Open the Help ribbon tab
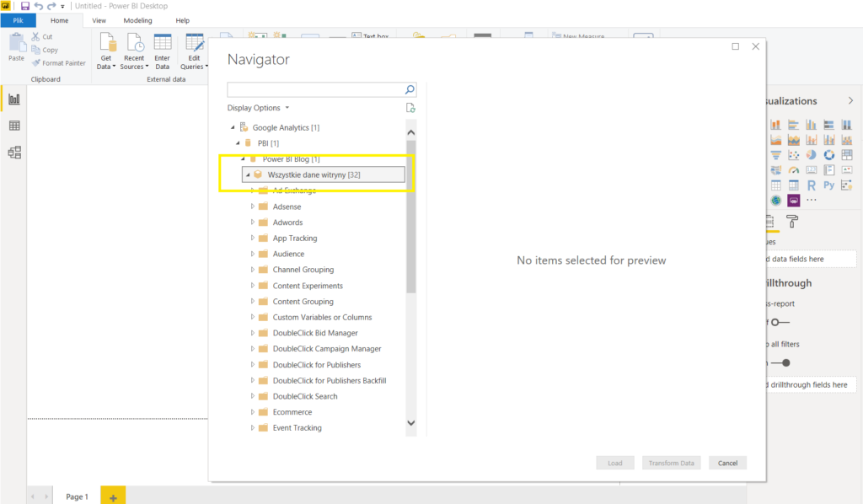The height and width of the screenshot is (504, 863). 183,20
